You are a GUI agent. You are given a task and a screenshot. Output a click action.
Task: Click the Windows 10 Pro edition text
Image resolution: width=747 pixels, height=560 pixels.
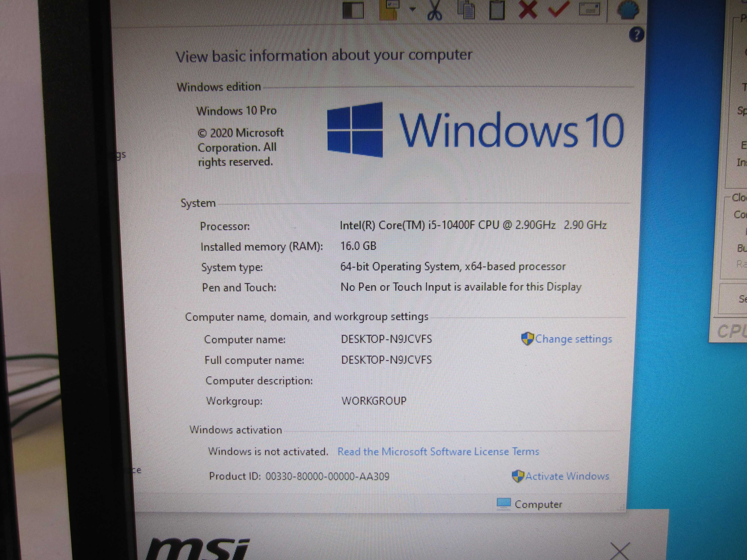(x=236, y=111)
